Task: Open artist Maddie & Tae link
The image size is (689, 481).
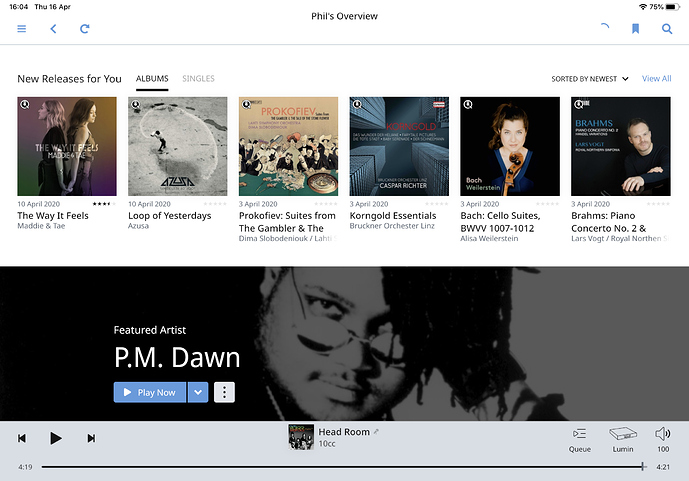Action: 41,226
